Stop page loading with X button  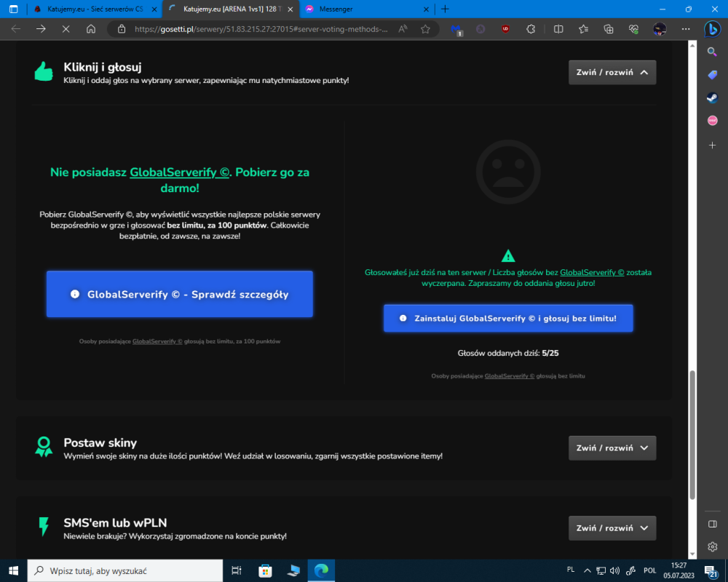coord(66,29)
